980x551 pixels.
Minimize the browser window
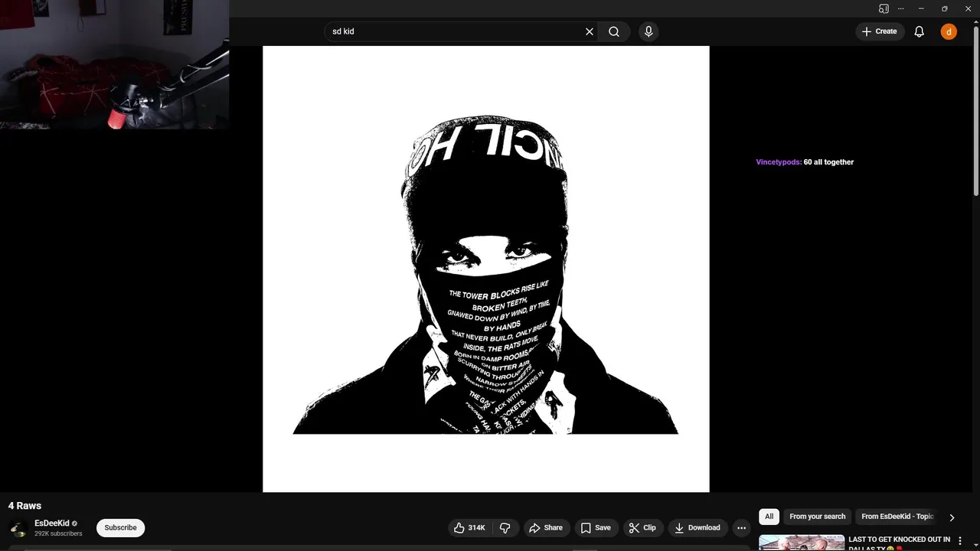(x=921, y=8)
